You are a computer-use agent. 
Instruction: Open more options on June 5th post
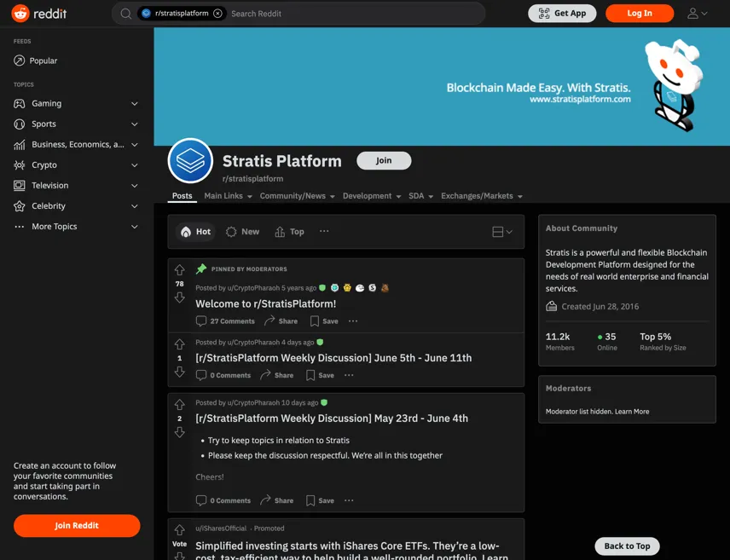(349, 375)
